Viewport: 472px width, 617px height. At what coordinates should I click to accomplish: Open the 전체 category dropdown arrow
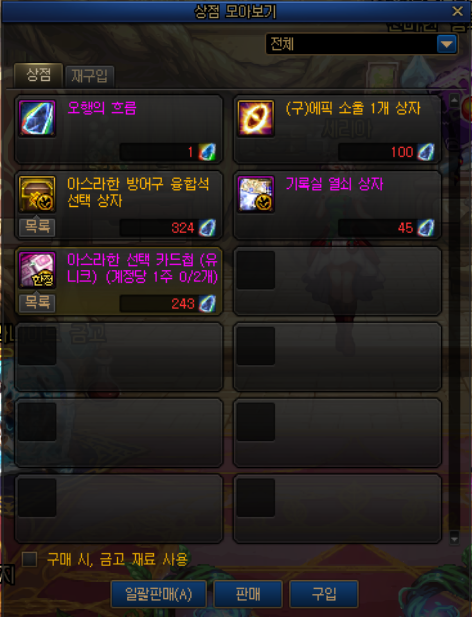click(x=447, y=44)
